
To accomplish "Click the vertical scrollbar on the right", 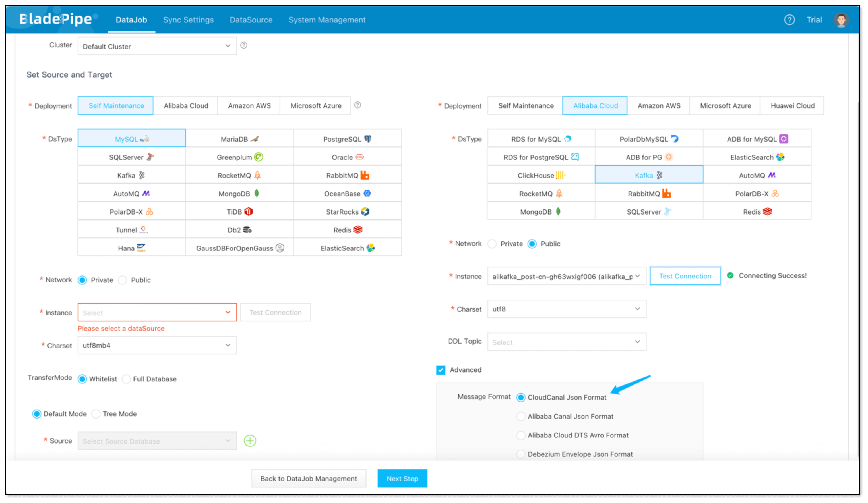I will pos(858,279).
